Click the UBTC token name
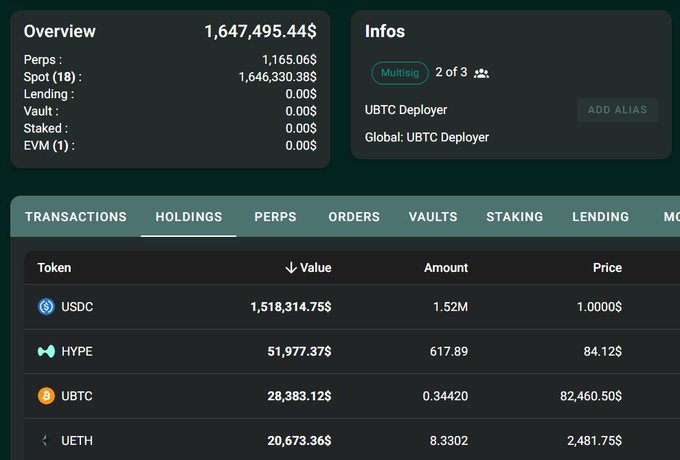The height and width of the screenshot is (460, 680). (x=77, y=396)
